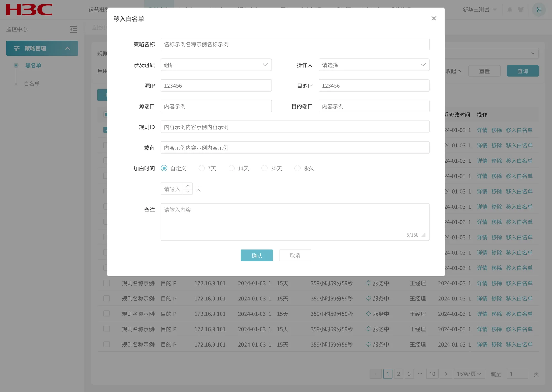Screen dimensions: 552x392
Task: Increase the custom days stepper
Action: coord(188,186)
